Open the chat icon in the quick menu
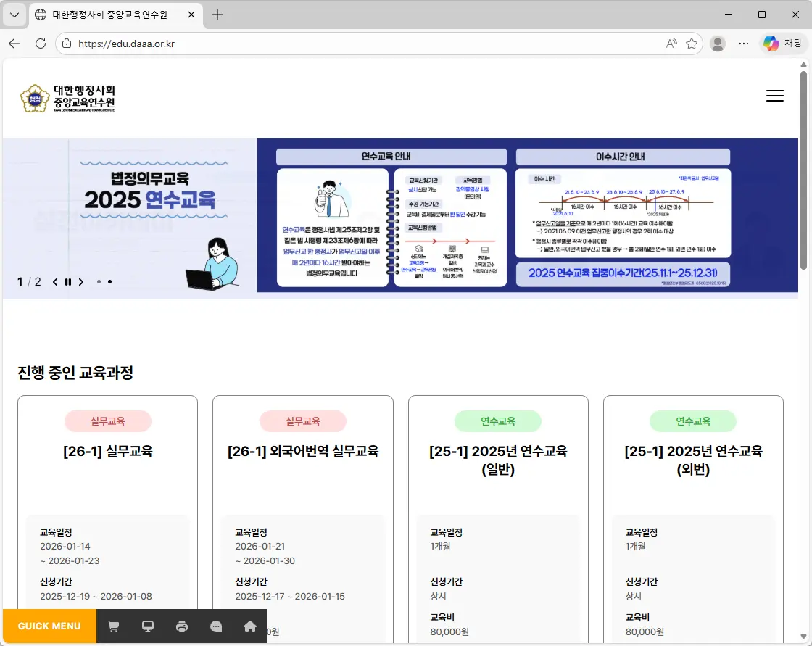Viewport: 812px width, 646px height. point(215,626)
